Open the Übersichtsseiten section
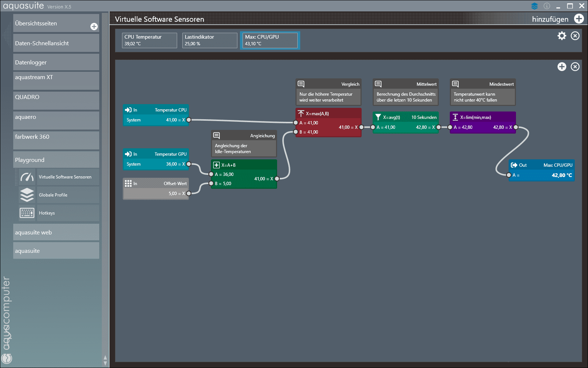 [56, 23]
